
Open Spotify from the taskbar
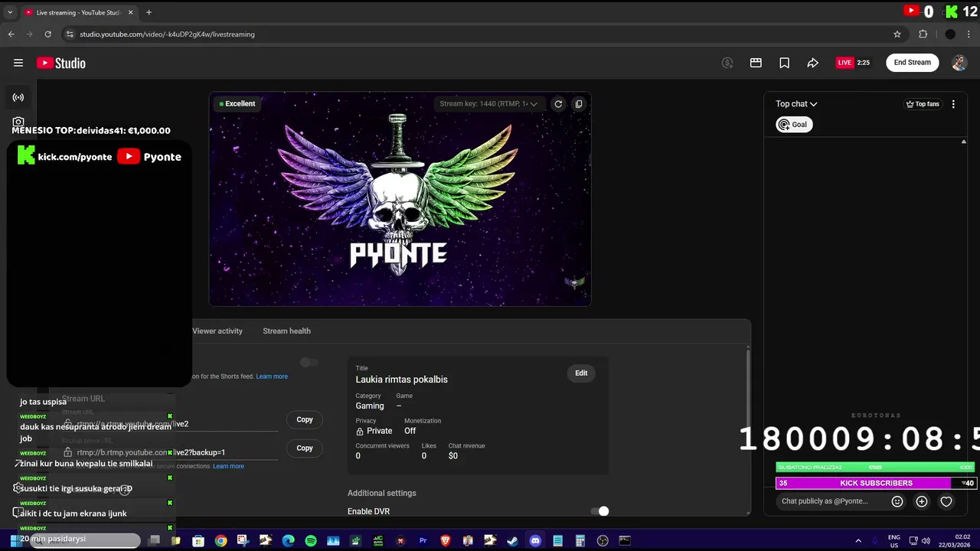pyautogui.click(x=311, y=540)
